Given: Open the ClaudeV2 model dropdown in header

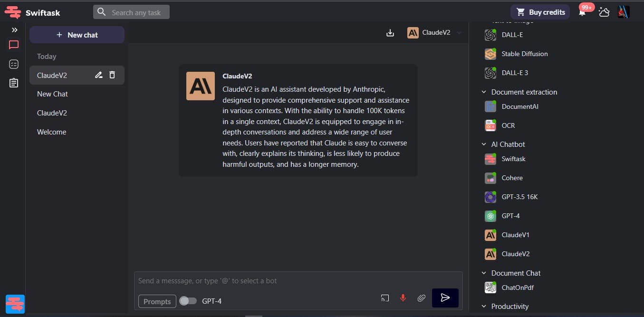Looking at the screenshot, I should coord(434,33).
